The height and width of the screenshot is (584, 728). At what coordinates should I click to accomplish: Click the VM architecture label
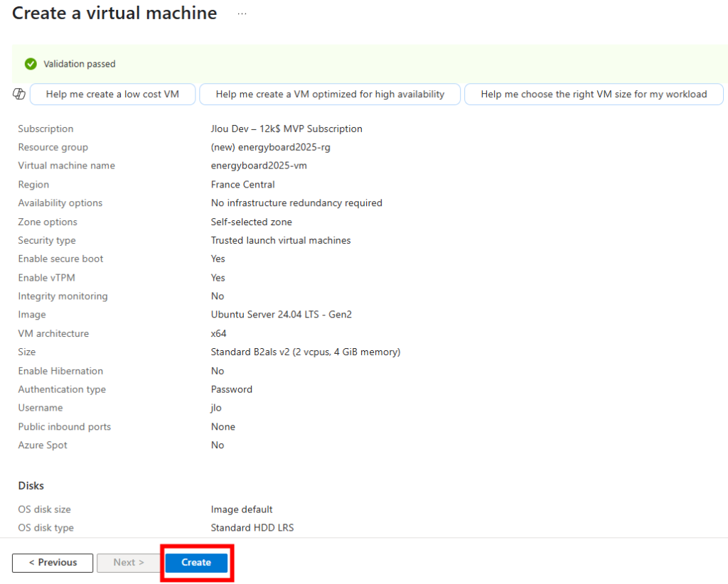(x=53, y=333)
